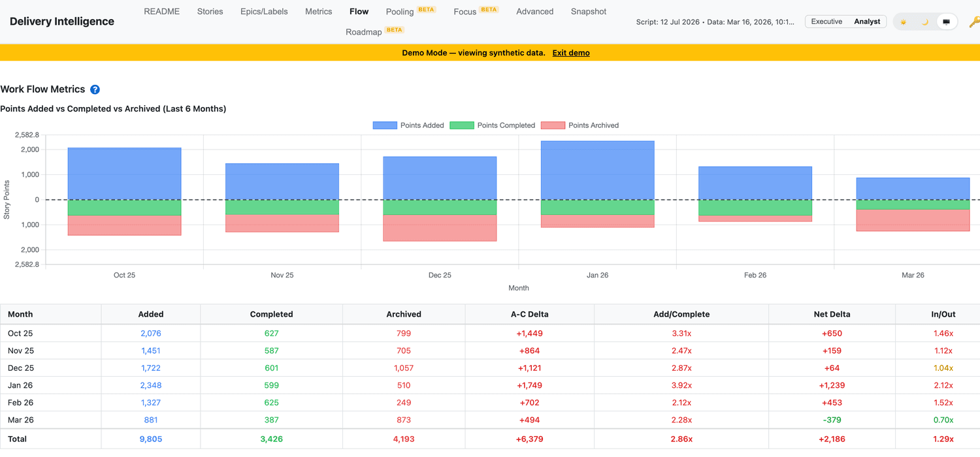This screenshot has width=980, height=457.
Task: Toggle Points Added legend series
Action: (408, 125)
